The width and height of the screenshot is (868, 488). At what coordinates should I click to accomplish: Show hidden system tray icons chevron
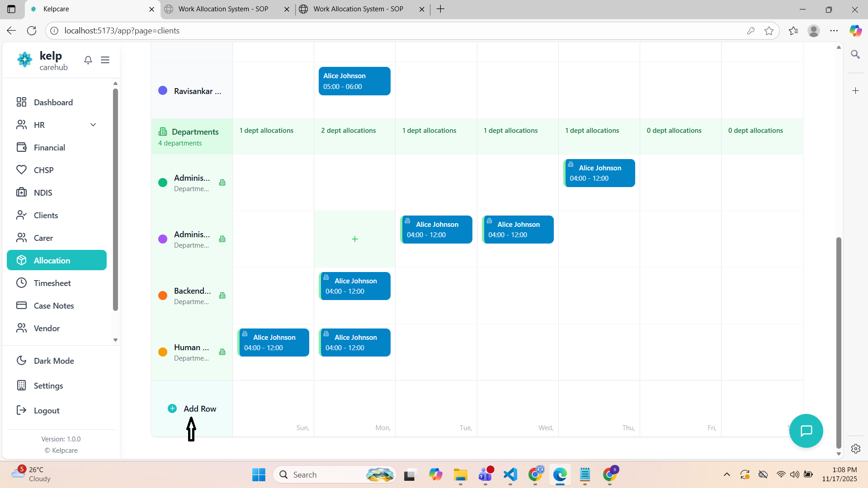727,474
